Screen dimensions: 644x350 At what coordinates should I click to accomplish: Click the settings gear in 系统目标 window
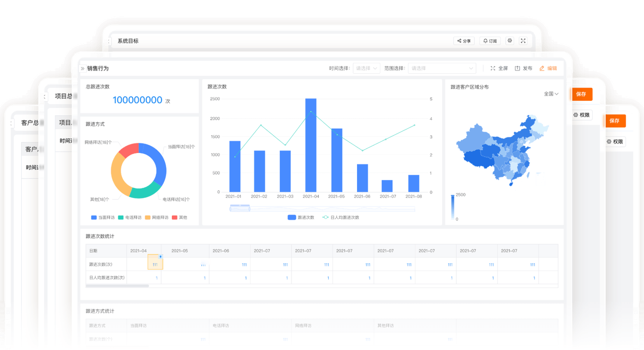click(x=510, y=41)
